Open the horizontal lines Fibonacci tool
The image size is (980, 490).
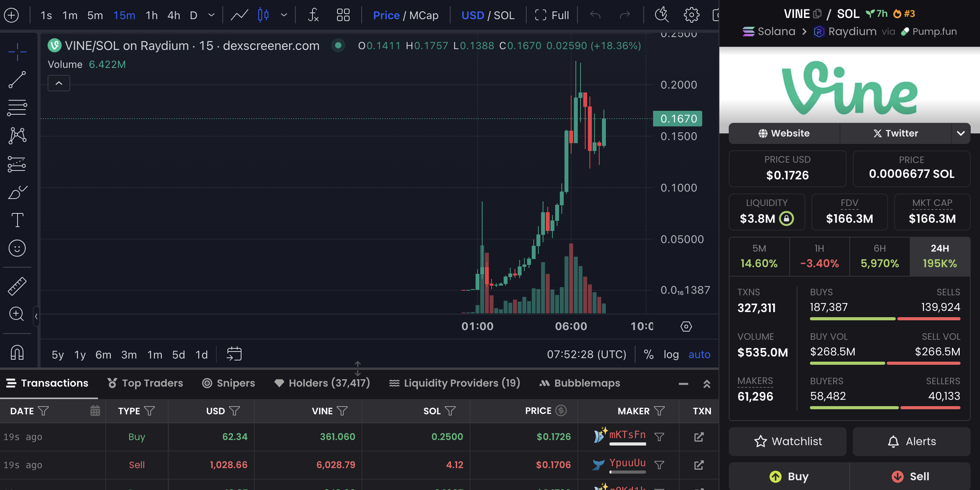(17, 108)
